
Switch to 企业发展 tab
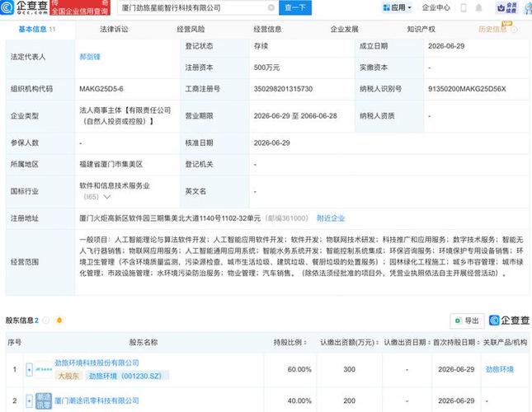[345, 30]
